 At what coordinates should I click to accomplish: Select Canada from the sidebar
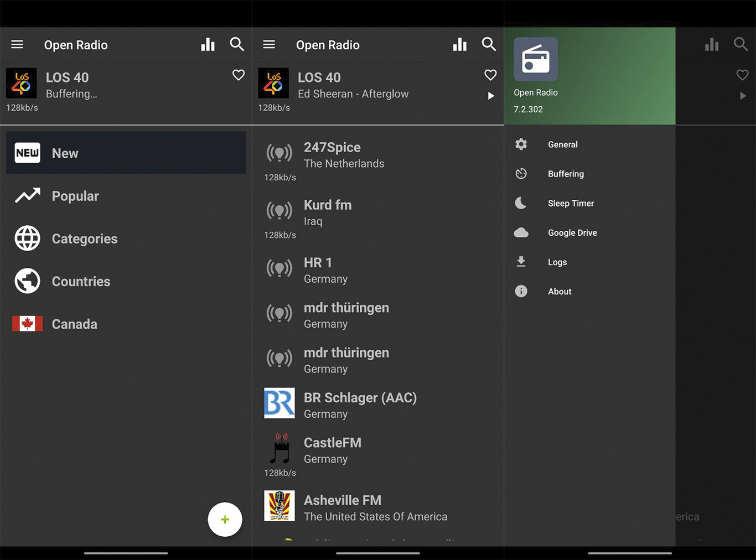(74, 324)
